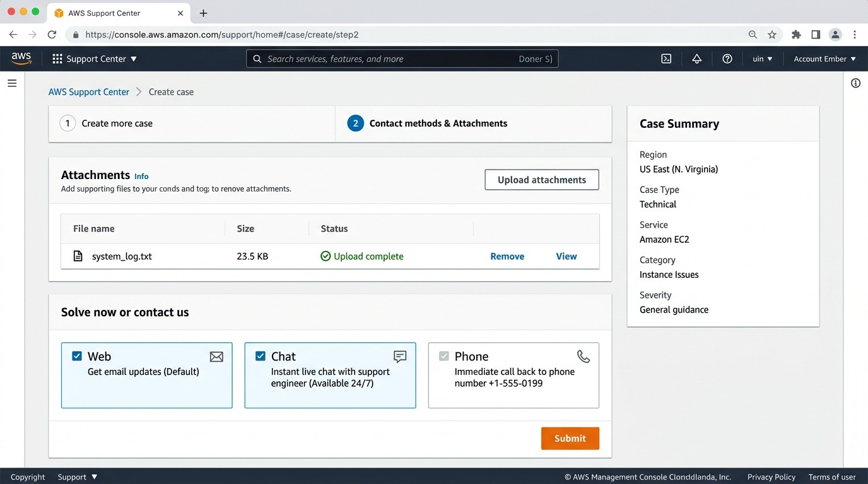The image size is (868, 484).
Task: Click the zoom magnifier in address bar
Action: (x=753, y=35)
